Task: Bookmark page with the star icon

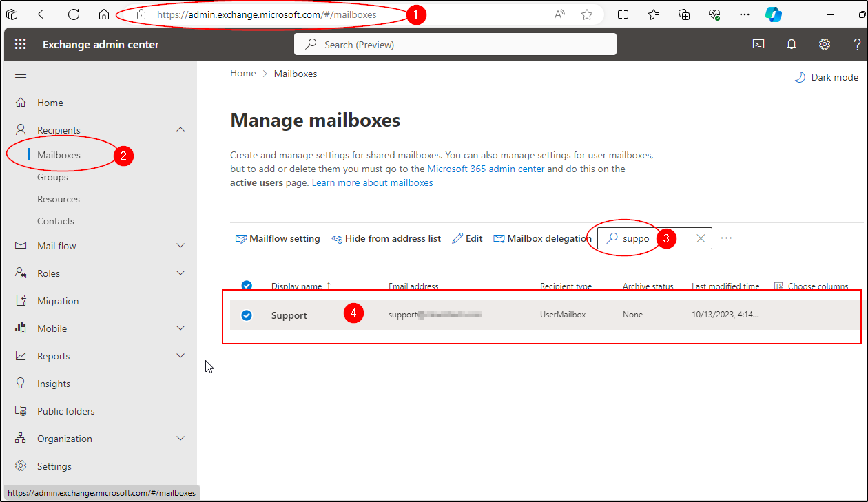Action: tap(587, 14)
